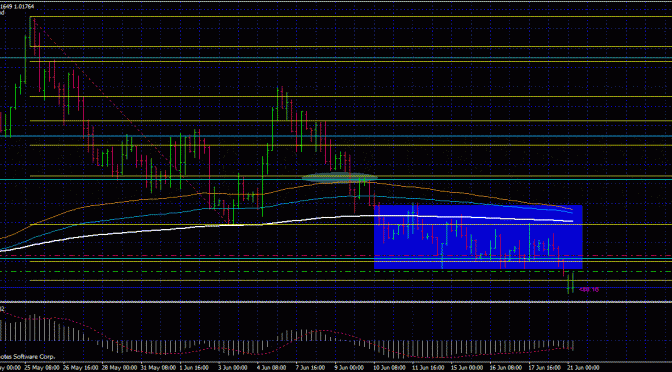Click the magenta price label beside the last candles
The width and height of the screenshot is (672, 372).
[x=588, y=290]
